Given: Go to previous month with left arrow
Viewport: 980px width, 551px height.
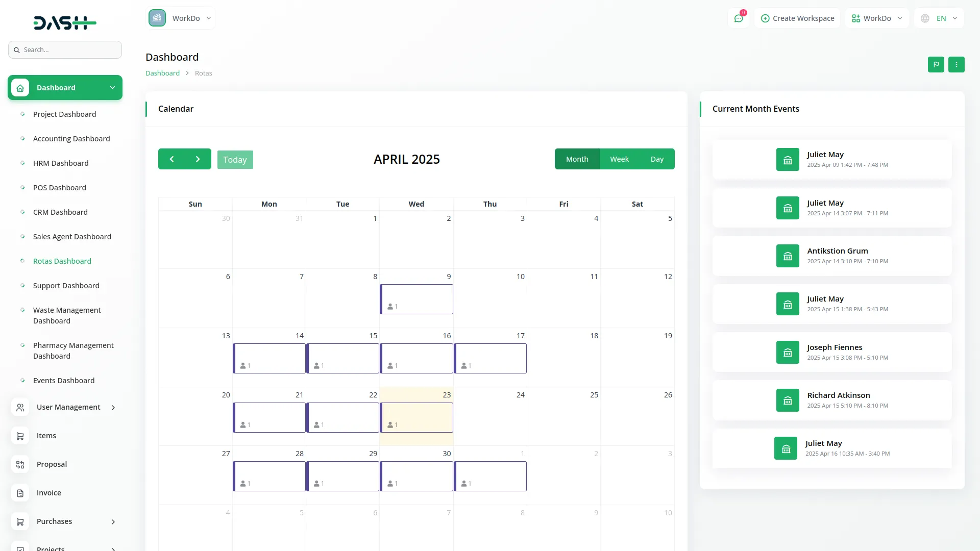Looking at the screenshot, I should click(171, 159).
